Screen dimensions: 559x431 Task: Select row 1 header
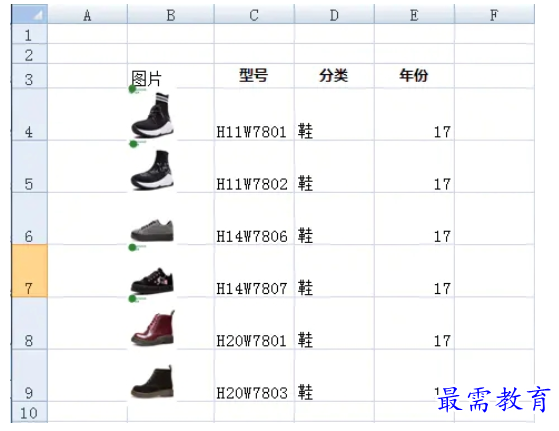tap(30, 34)
